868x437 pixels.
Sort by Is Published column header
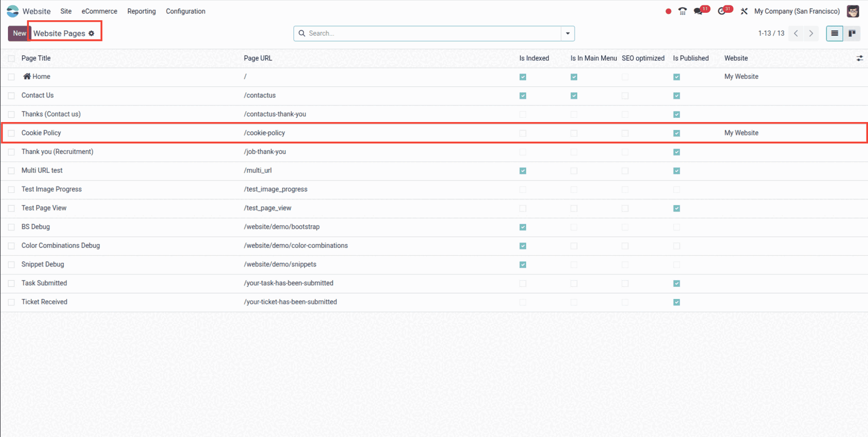pyautogui.click(x=691, y=58)
